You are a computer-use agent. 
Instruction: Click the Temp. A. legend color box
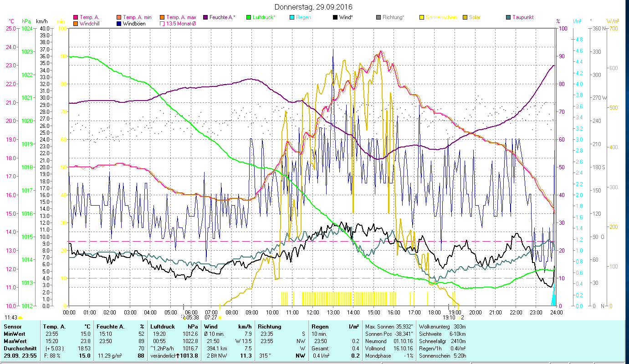[x=76, y=17]
